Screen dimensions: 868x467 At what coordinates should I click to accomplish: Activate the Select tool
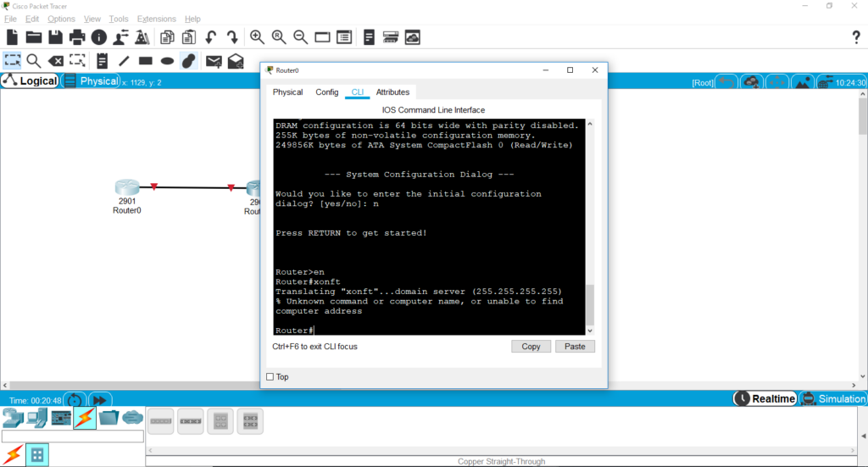(x=12, y=60)
